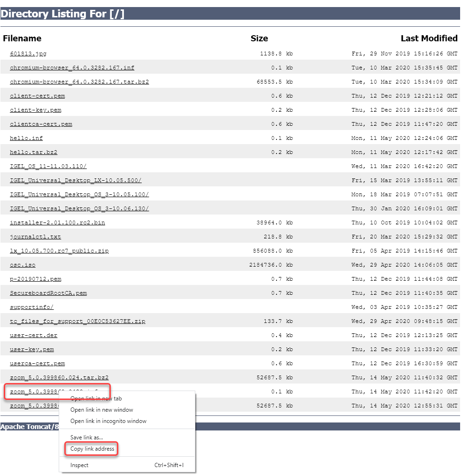Browse the IGEL_OS_11-11.03.110/ directory
462x476 pixels.
tap(48, 166)
